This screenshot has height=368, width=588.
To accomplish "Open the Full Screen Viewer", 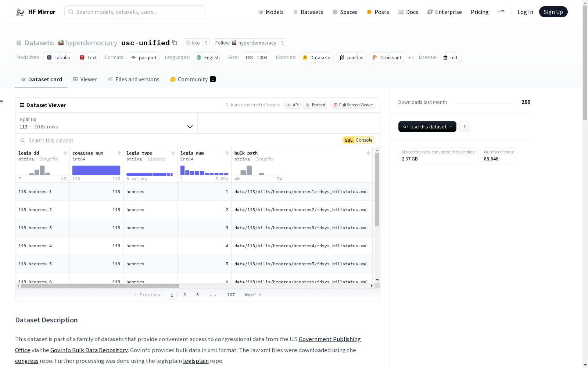I will coord(353,105).
